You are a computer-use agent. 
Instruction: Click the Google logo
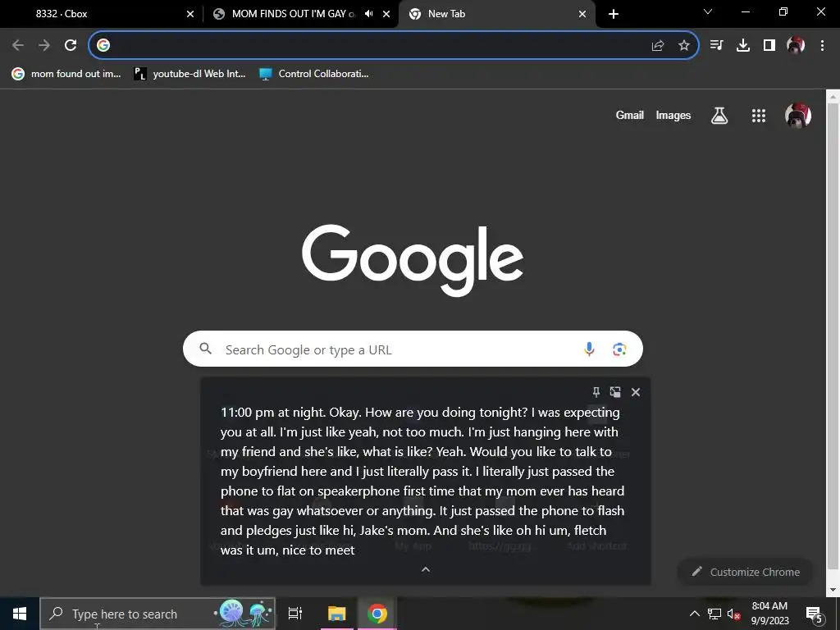pyautogui.click(x=413, y=259)
